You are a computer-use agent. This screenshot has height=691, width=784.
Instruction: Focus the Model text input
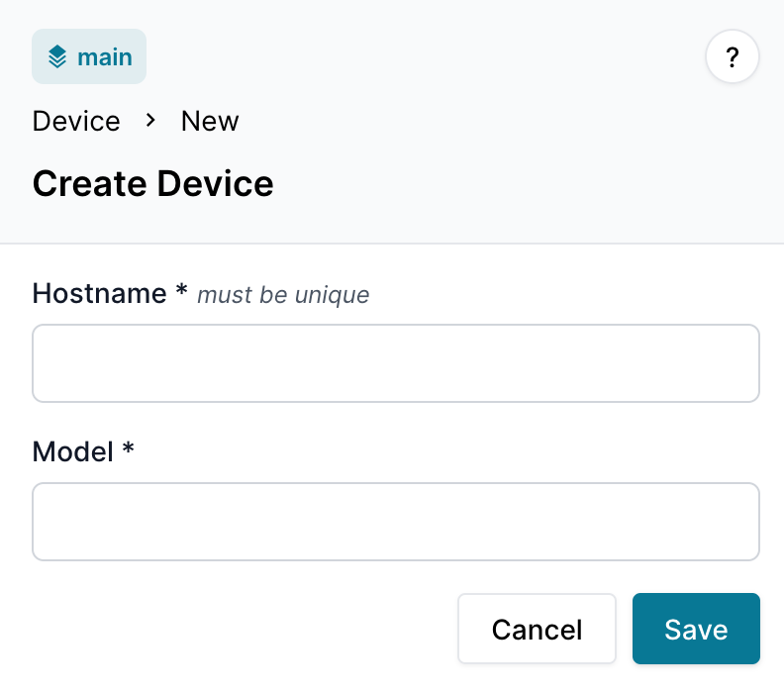point(396,522)
